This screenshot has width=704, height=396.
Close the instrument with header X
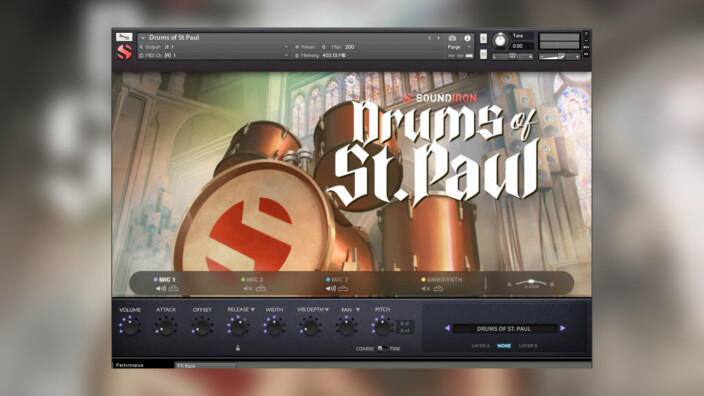[586, 34]
